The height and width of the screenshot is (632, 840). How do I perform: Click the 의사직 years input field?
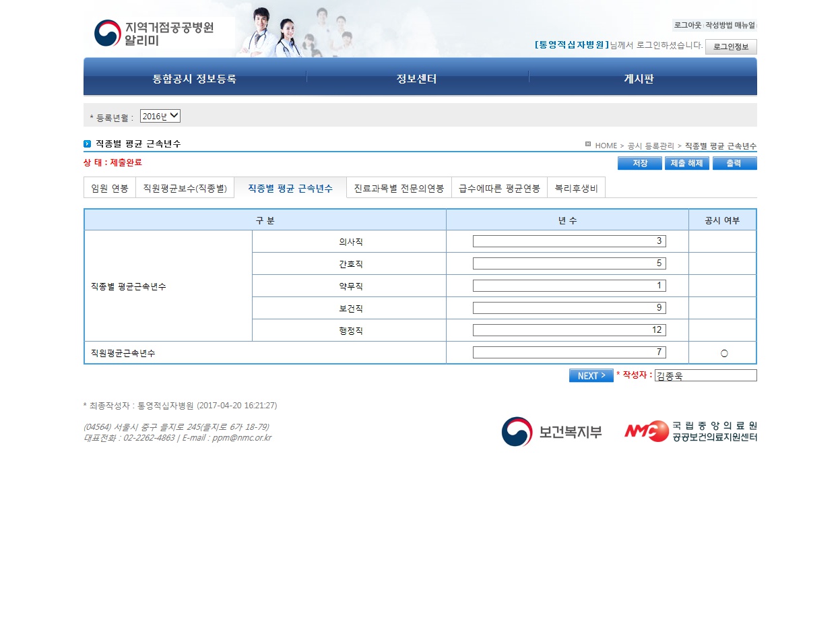click(569, 241)
